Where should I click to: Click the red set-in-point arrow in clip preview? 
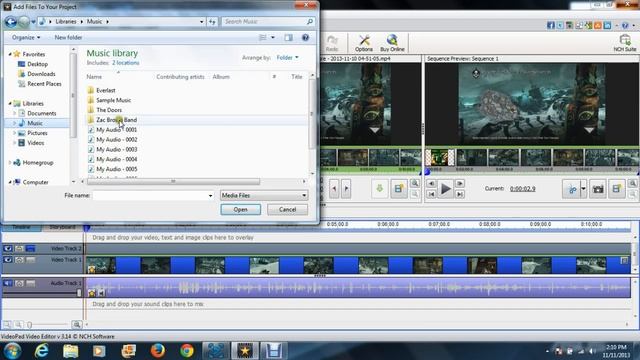[334, 189]
